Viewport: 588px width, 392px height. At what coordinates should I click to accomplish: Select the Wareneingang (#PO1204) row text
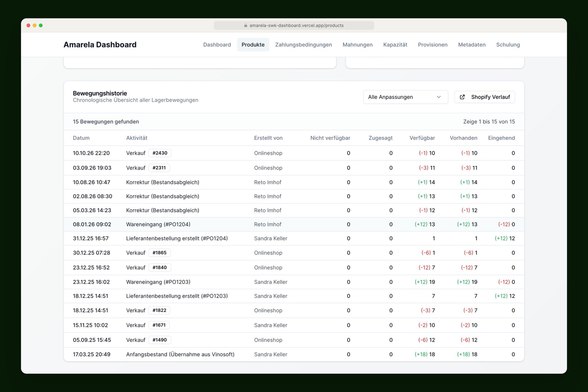tap(158, 224)
